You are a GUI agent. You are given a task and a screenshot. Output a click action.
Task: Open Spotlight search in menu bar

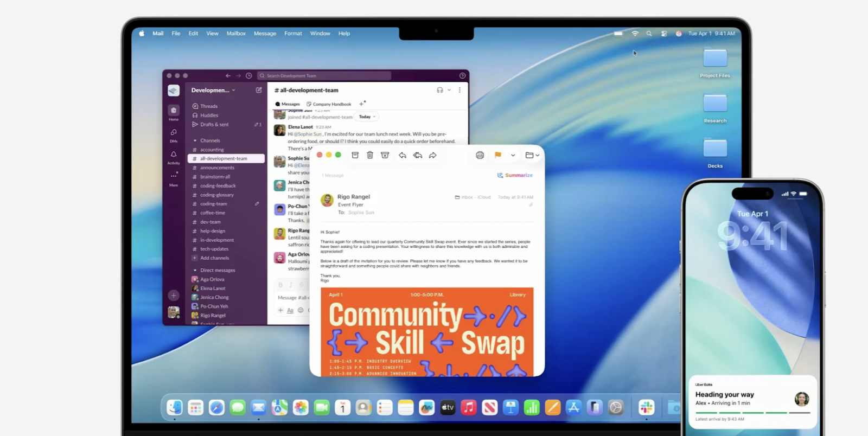[x=649, y=34]
